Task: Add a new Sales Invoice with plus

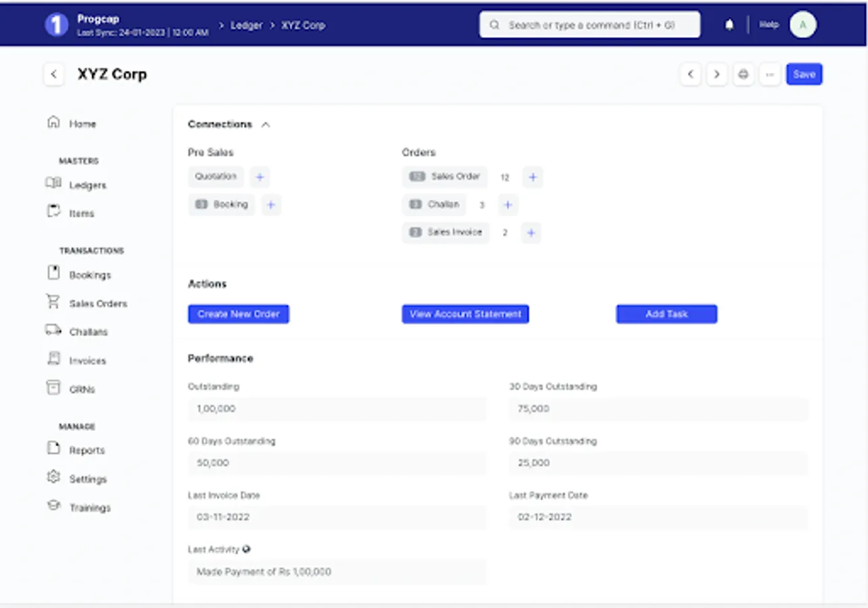Action: [531, 232]
